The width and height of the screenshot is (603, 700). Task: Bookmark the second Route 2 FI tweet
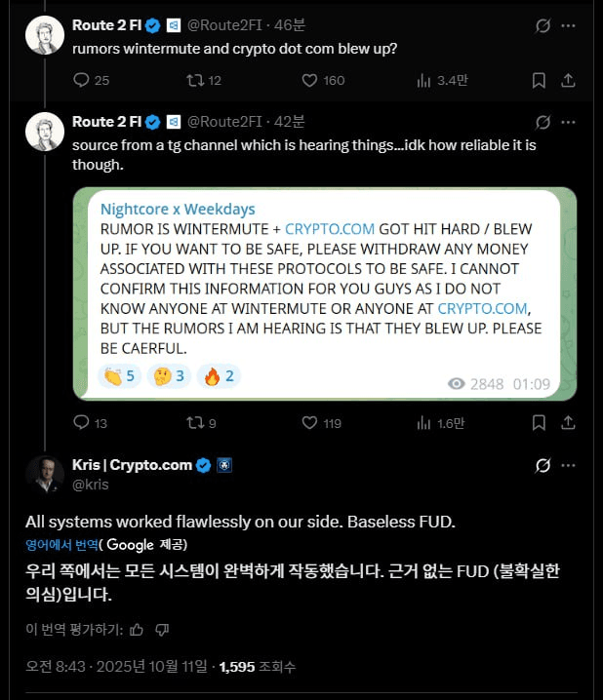tap(539, 423)
